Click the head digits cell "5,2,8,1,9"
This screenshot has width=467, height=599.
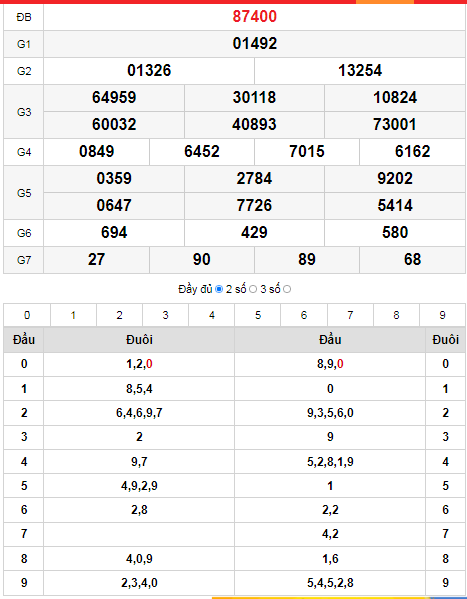coord(330,462)
